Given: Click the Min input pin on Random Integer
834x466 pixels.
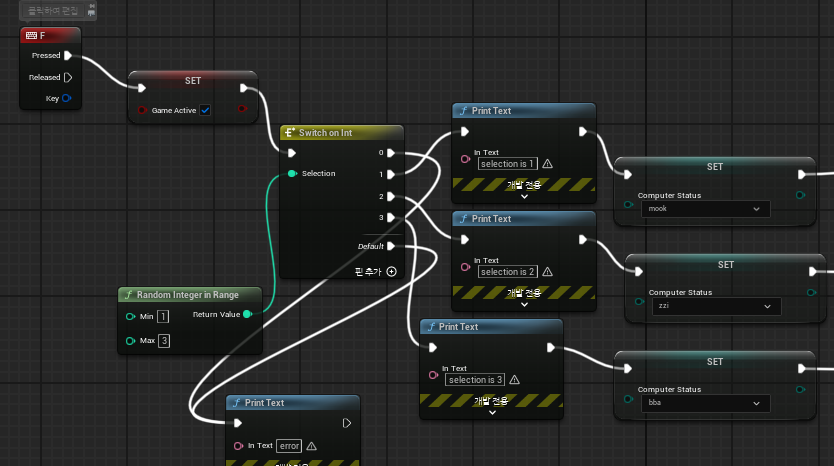Looking at the screenshot, I should 130,317.
